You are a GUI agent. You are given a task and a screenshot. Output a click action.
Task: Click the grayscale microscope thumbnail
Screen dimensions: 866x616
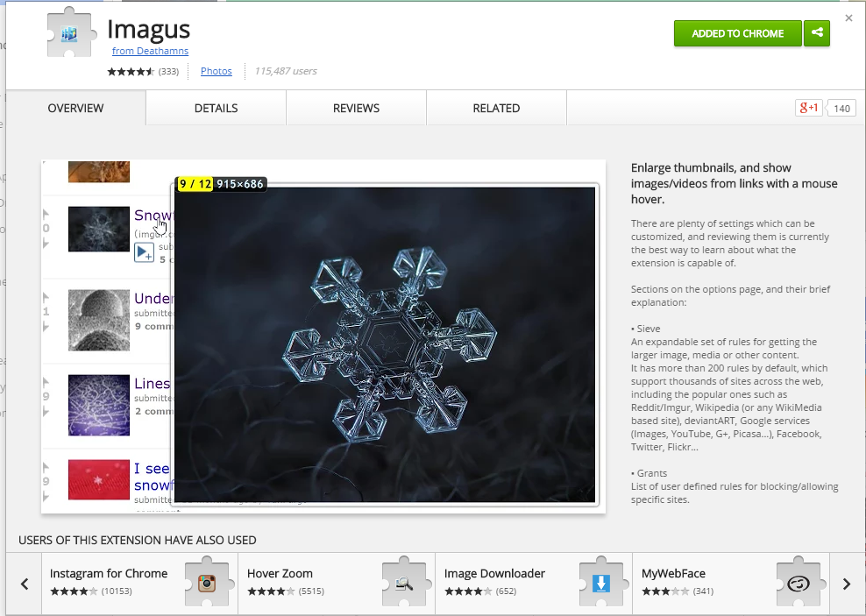click(x=99, y=320)
